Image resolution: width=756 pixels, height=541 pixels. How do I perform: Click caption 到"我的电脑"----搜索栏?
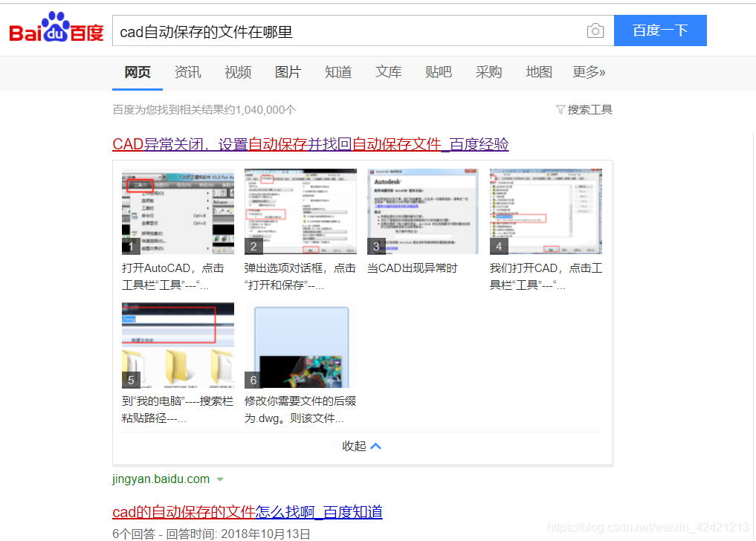coord(178,409)
